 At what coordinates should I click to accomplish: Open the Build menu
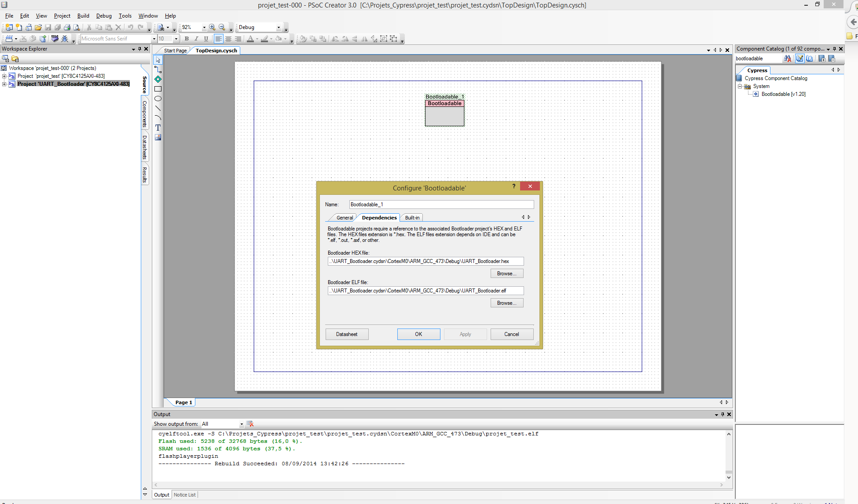83,16
